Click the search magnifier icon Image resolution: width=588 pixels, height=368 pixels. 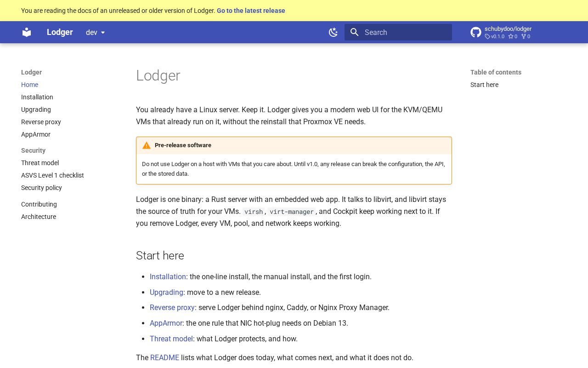tap(354, 32)
